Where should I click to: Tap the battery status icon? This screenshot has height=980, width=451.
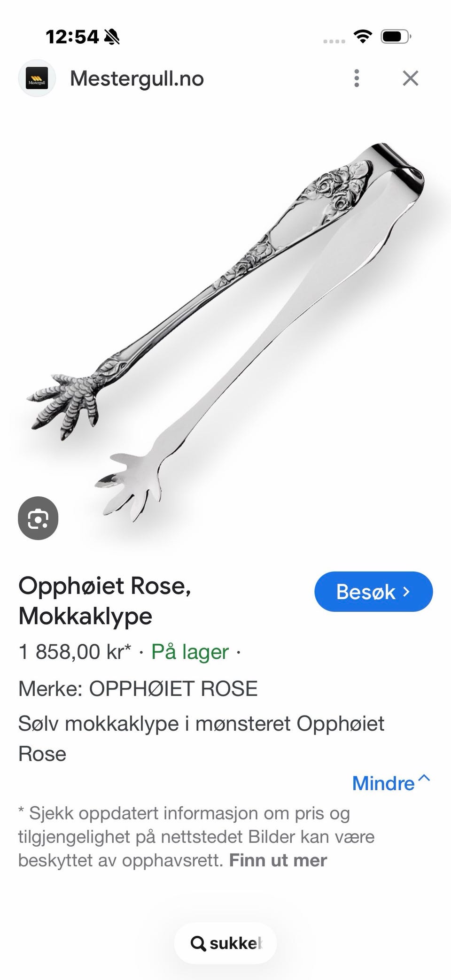[x=396, y=36]
